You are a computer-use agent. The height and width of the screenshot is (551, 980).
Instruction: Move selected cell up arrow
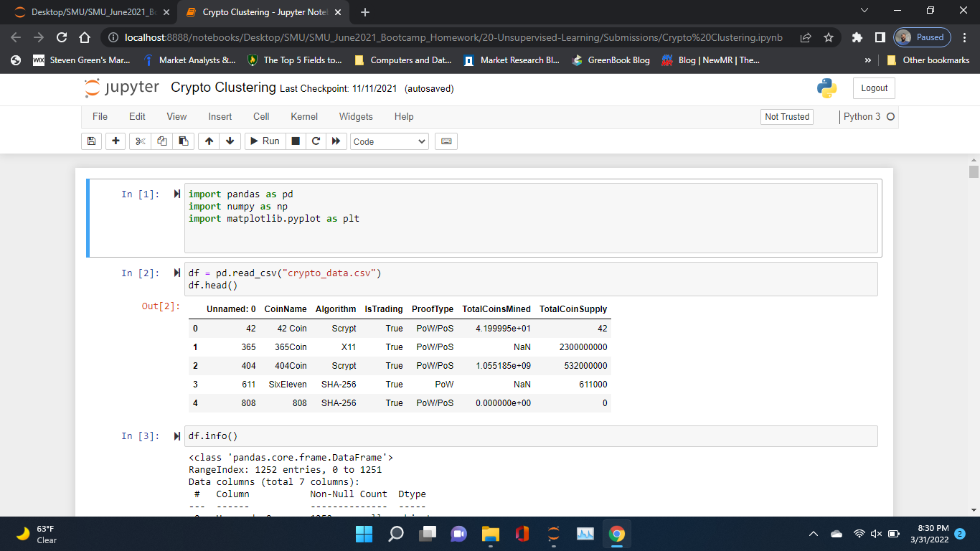[208, 141]
